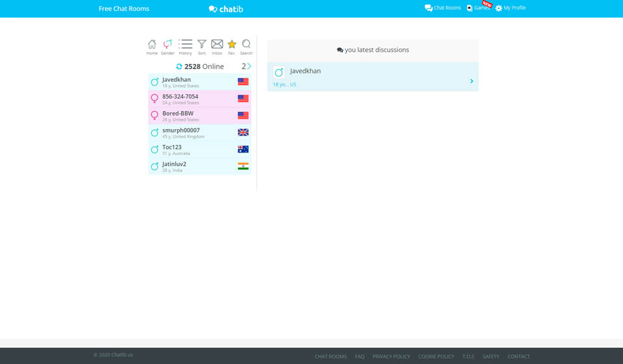Open My Profile settings
The width and height of the screenshot is (623, 364).
coord(511,8)
